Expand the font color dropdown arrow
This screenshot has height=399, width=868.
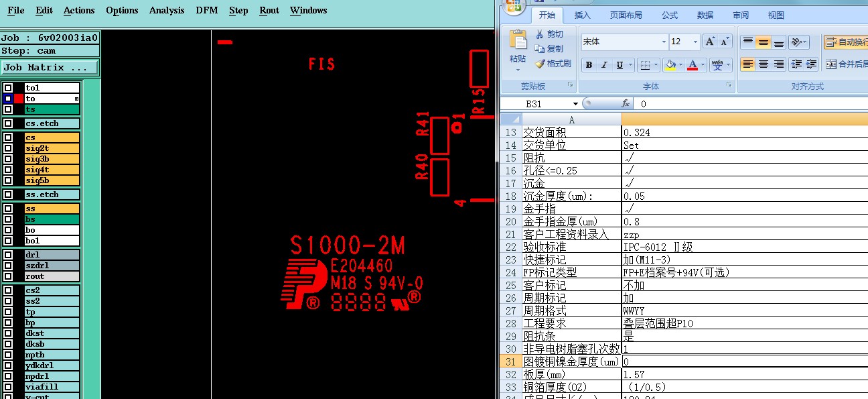(x=703, y=65)
